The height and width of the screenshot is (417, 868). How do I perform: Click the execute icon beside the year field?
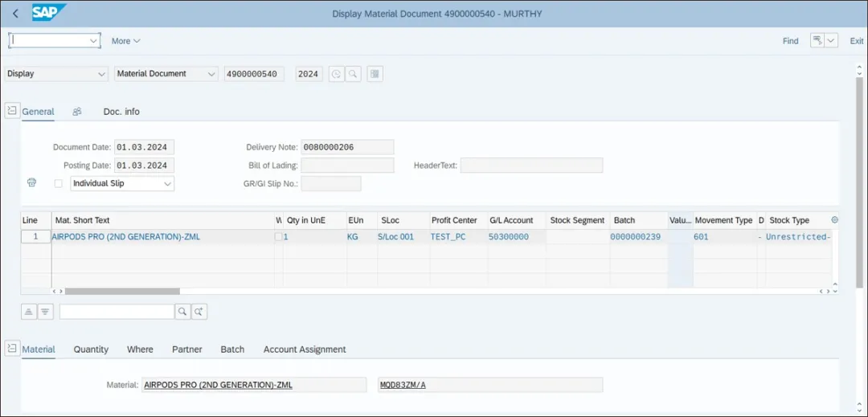[x=337, y=74]
